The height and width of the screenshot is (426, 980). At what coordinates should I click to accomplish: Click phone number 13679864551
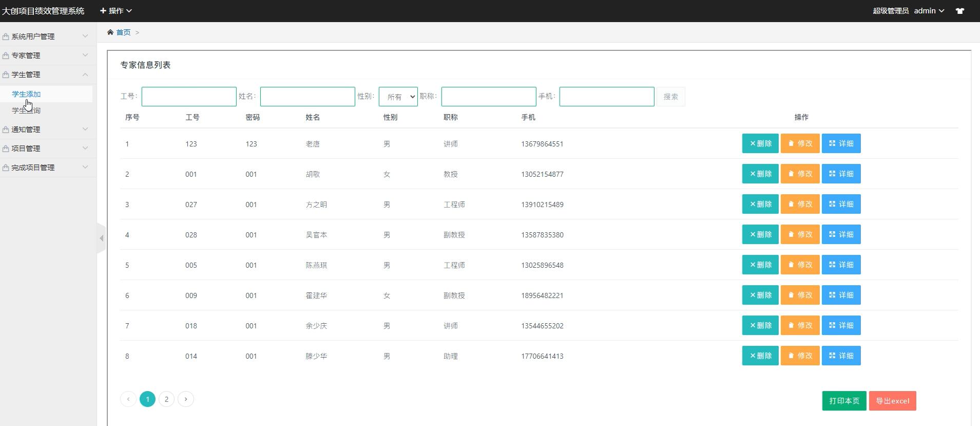[542, 144]
